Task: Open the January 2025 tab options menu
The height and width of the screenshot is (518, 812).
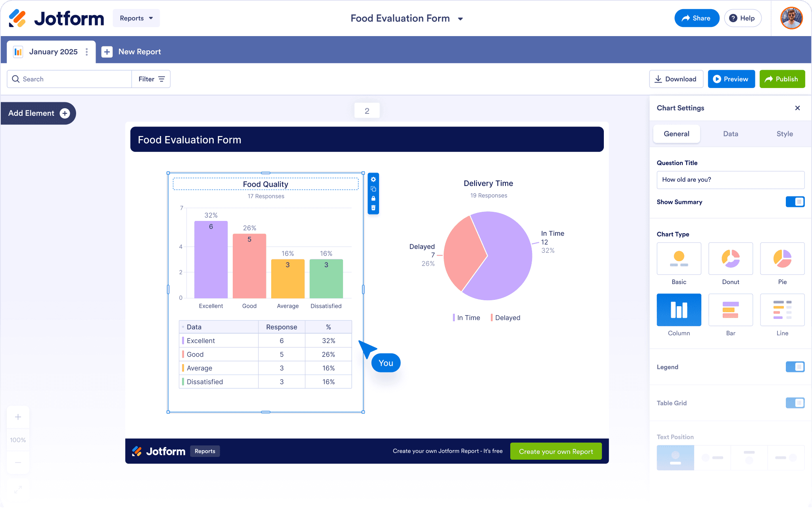Action: pyautogui.click(x=86, y=52)
